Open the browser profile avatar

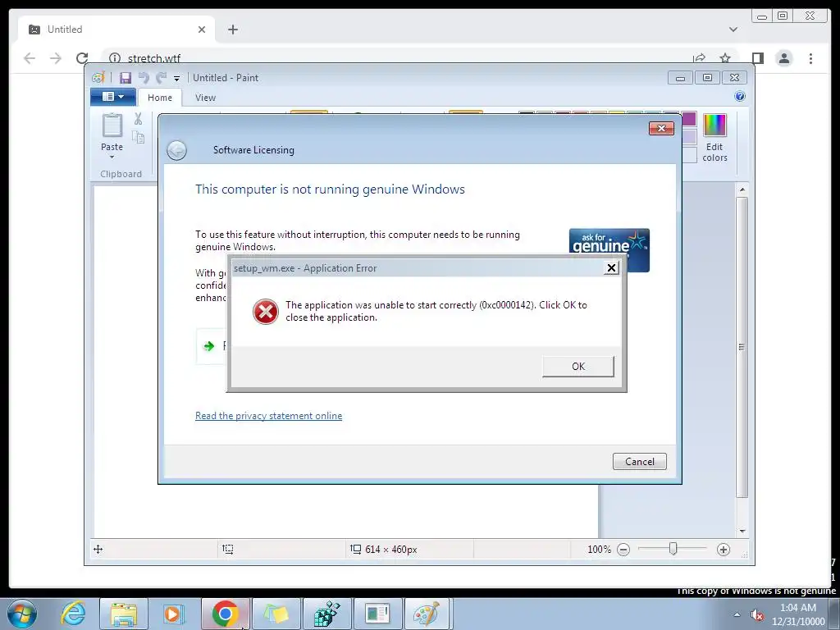pyautogui.click(x=783, y=58)
